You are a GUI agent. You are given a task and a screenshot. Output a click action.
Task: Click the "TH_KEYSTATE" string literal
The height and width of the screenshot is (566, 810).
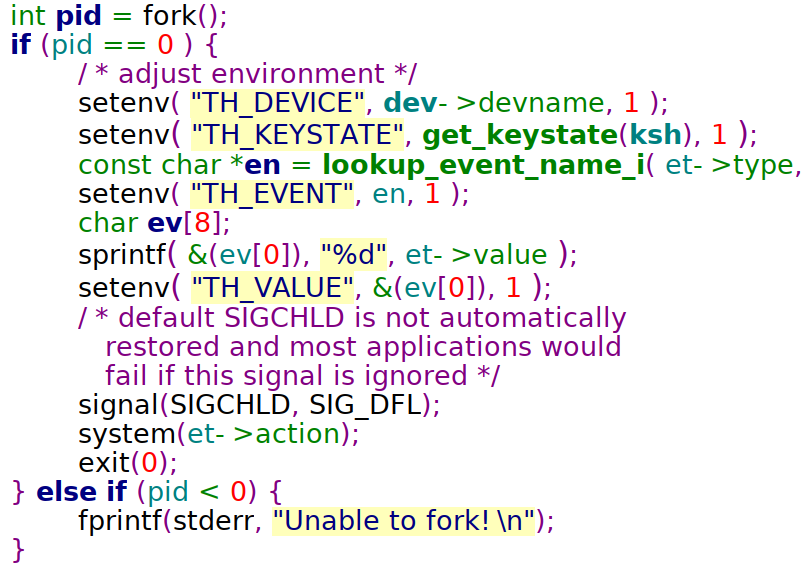click(297, 135)
